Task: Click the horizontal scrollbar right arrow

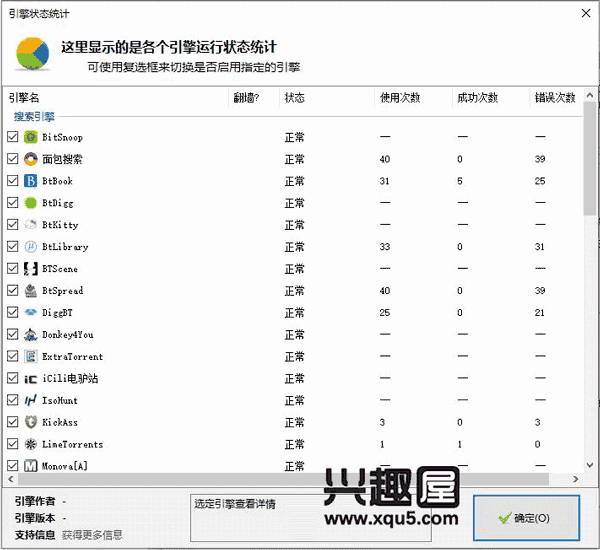Action: point(575,479)
